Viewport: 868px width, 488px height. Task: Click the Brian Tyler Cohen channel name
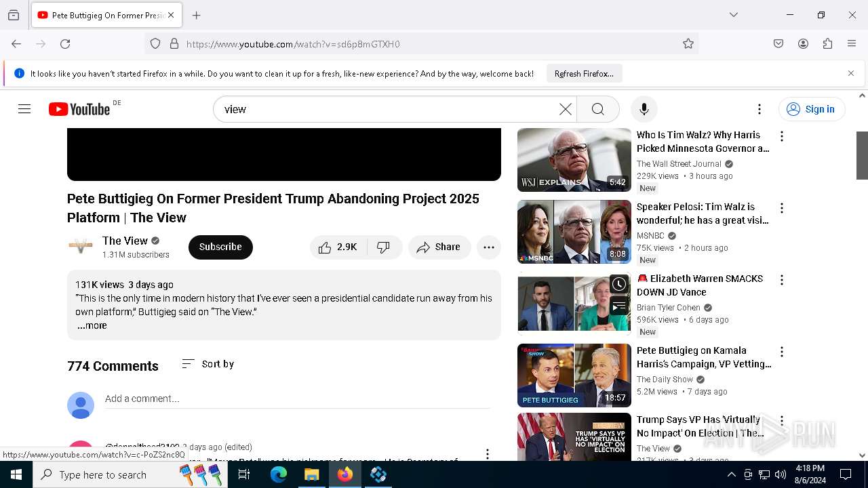[x=669, y=308]
